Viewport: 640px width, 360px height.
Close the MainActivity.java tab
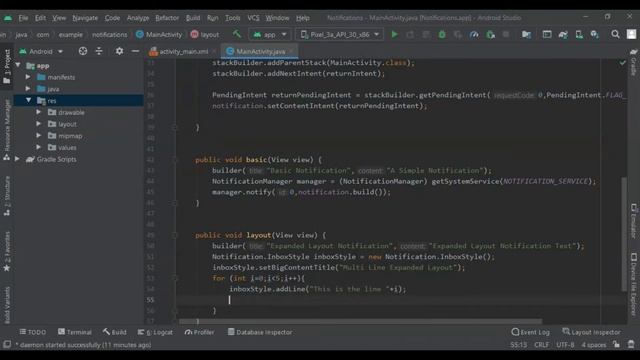291,51
